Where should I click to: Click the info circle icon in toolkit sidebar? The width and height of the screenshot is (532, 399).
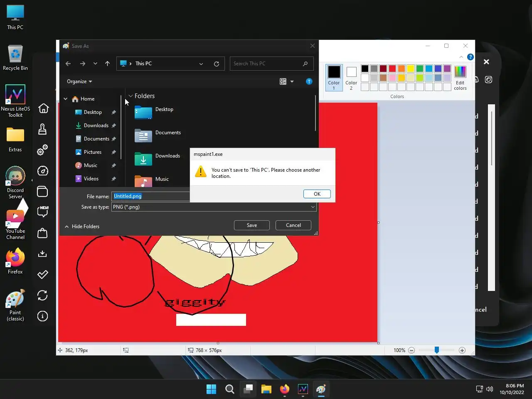(x=42, y=316)
